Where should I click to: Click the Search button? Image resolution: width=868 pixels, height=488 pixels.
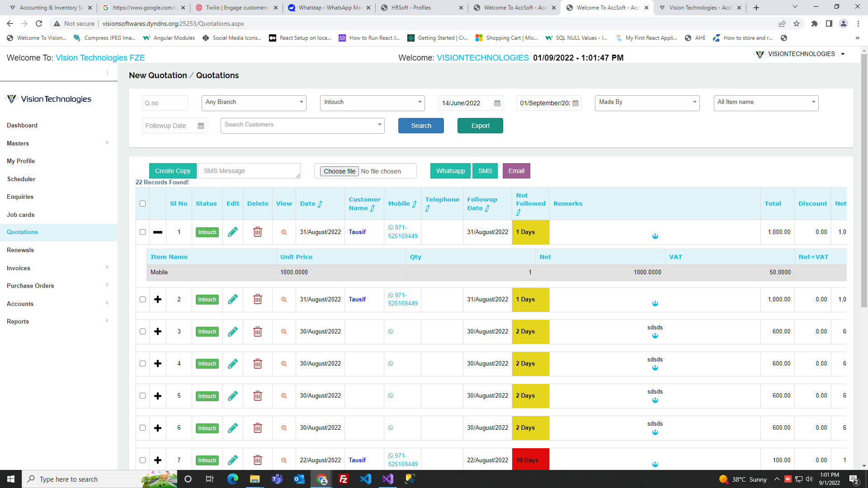421,126
